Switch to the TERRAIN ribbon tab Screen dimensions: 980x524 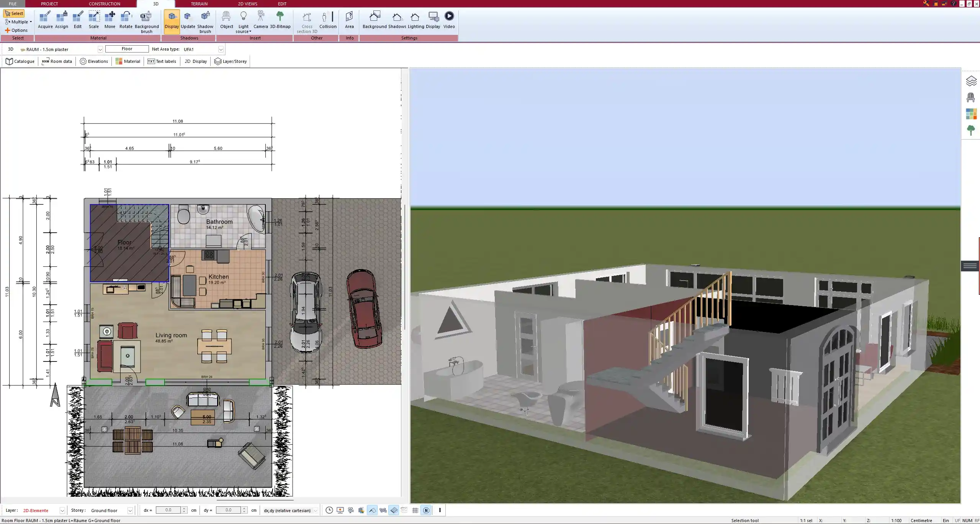click(x=199, y=3)
